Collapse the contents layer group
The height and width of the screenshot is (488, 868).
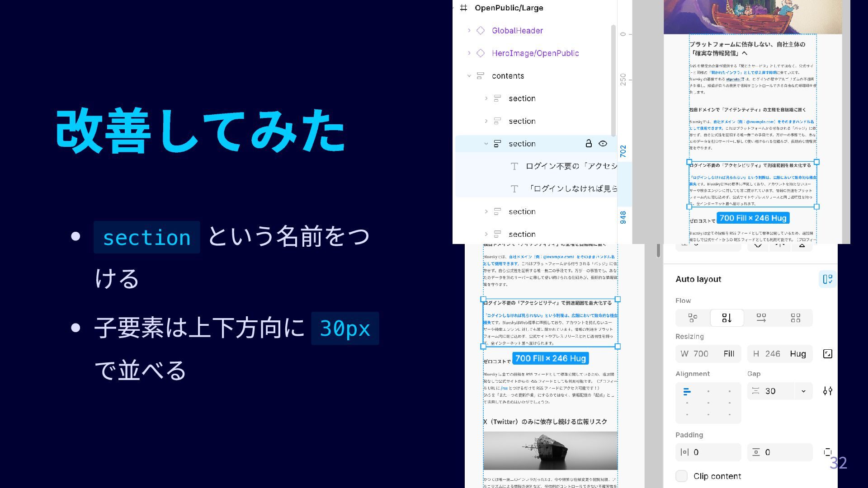click(469, 76)
